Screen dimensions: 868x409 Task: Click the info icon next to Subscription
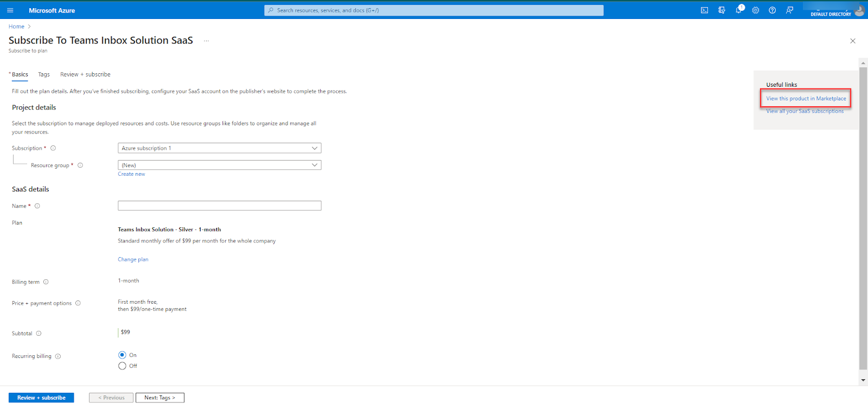pos(53,148)
